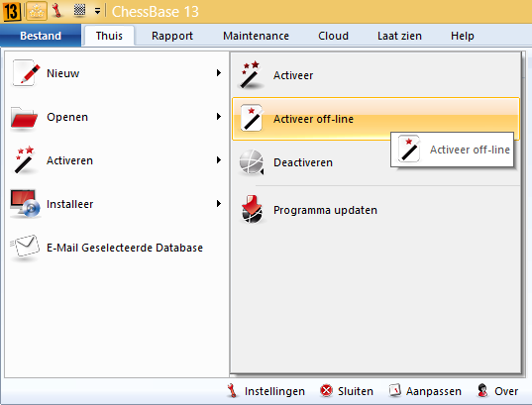
Task: Open Instellingen settings button
Action: (266, 391)
